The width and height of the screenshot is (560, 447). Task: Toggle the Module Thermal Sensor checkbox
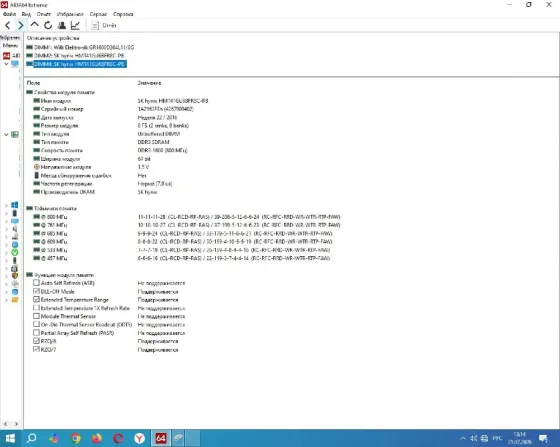pos(36,316)
